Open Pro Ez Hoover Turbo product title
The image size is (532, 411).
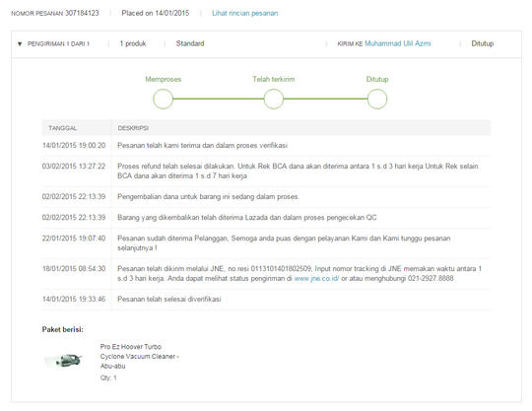coord(140,357)
